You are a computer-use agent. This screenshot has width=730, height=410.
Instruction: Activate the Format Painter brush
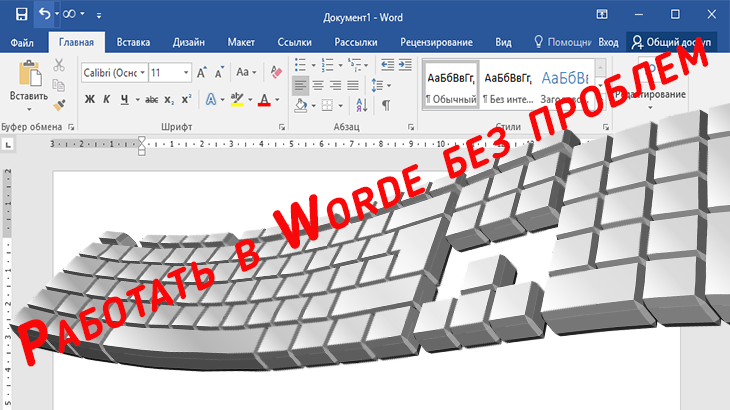59,106
